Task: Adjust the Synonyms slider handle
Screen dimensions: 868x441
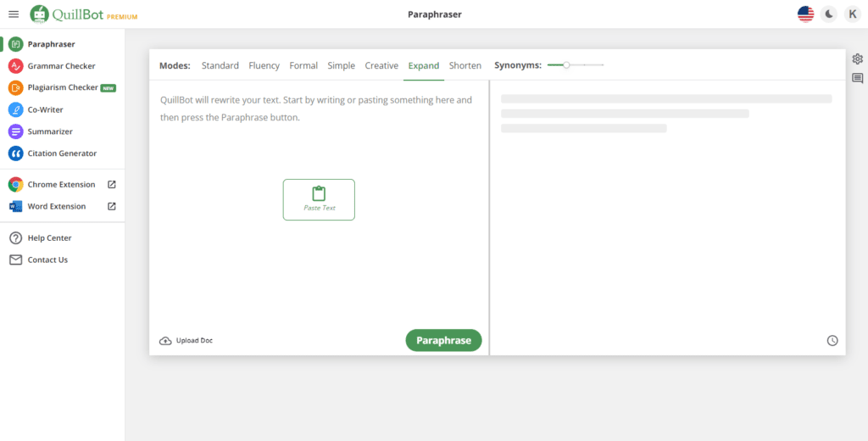Action: coord(565,65)
